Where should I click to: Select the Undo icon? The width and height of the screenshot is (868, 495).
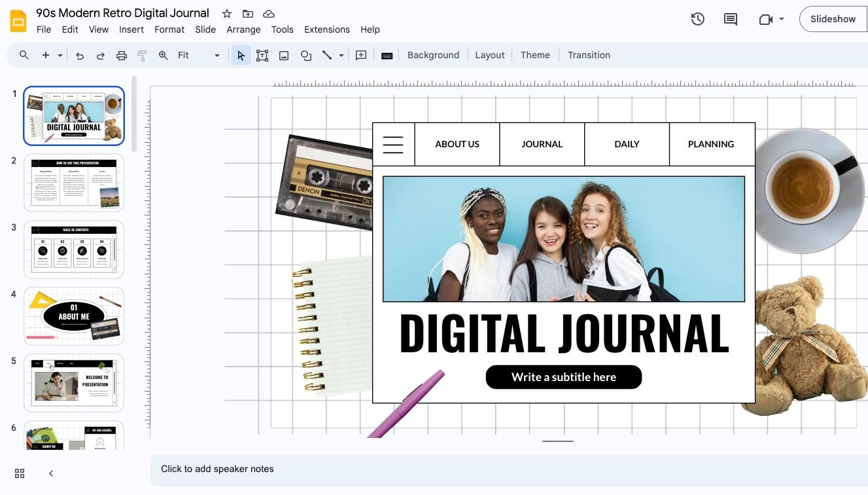pos(80,55)
